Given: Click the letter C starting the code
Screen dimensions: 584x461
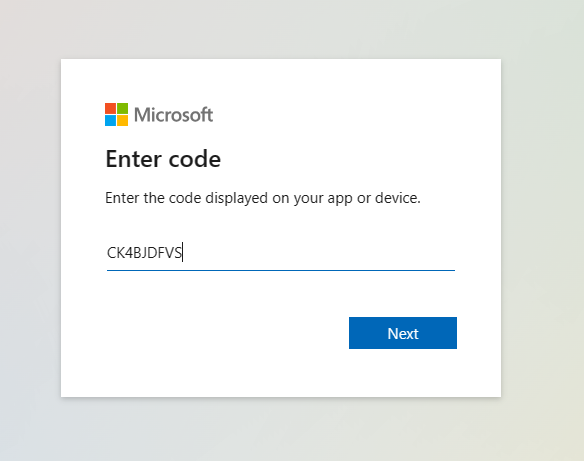Looking at the screenshot, I should 111,253.
